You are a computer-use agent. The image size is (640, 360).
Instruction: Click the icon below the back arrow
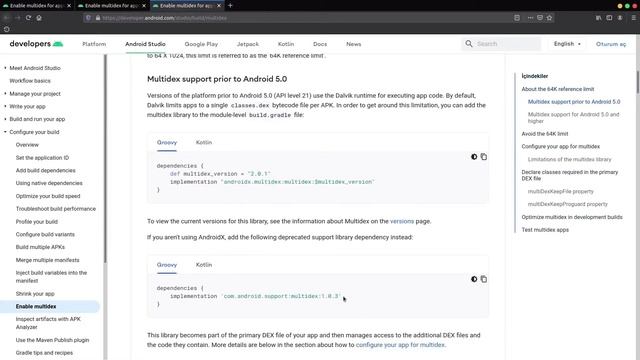pos(6,29)
